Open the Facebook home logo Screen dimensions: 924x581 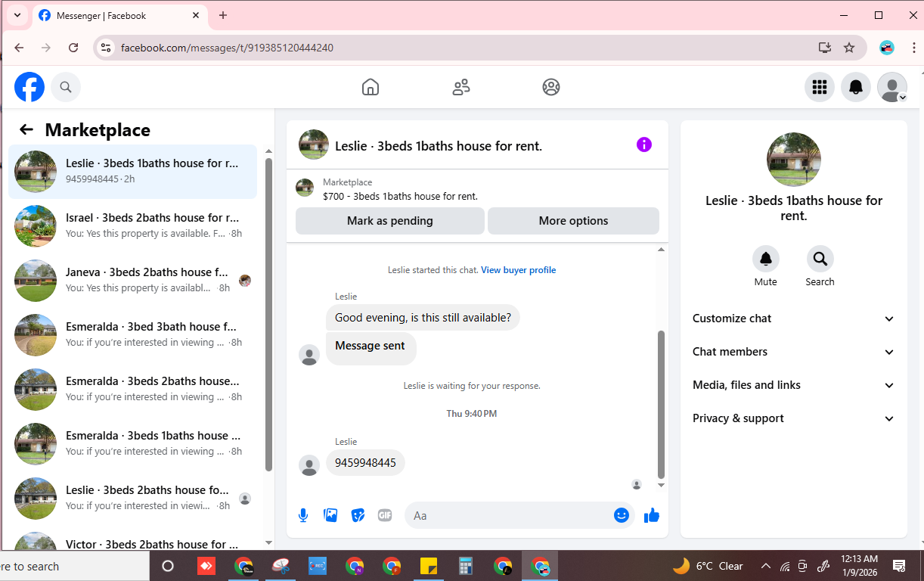tap(29, 87)
